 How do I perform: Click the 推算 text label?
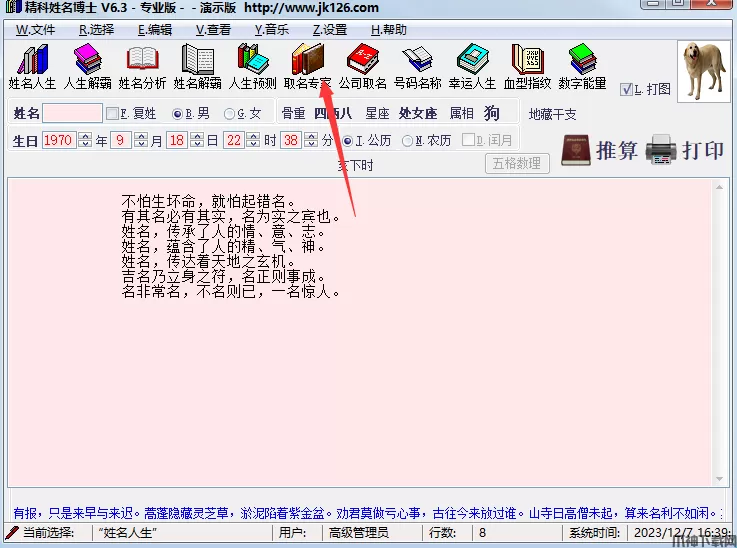click(x=617, y=151)
